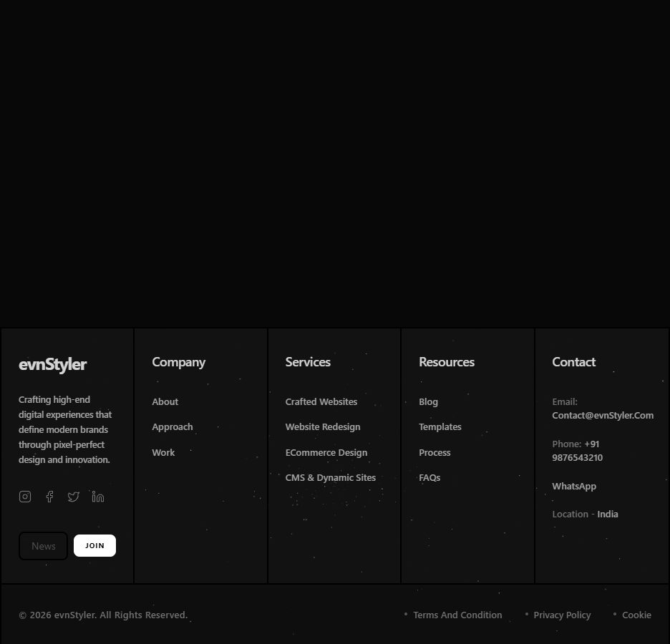Open the ECommerce Design link

pyautogui.click(x=326, y=453)
